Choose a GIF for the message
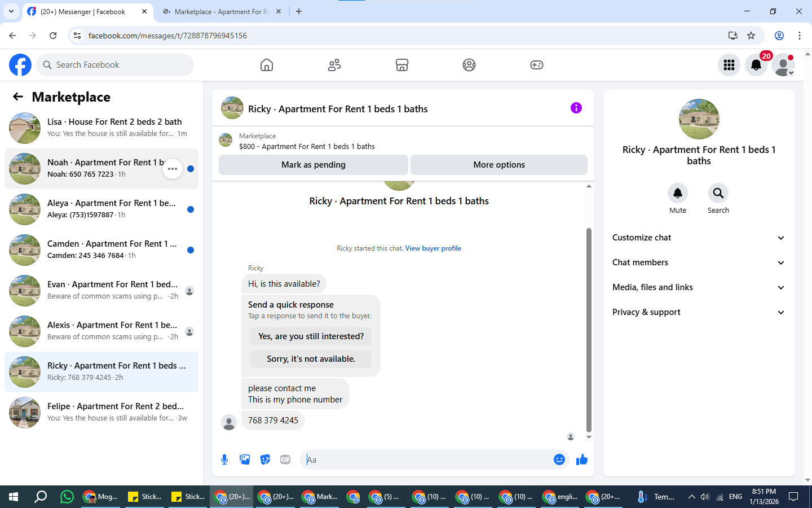 tap(285, 459)
